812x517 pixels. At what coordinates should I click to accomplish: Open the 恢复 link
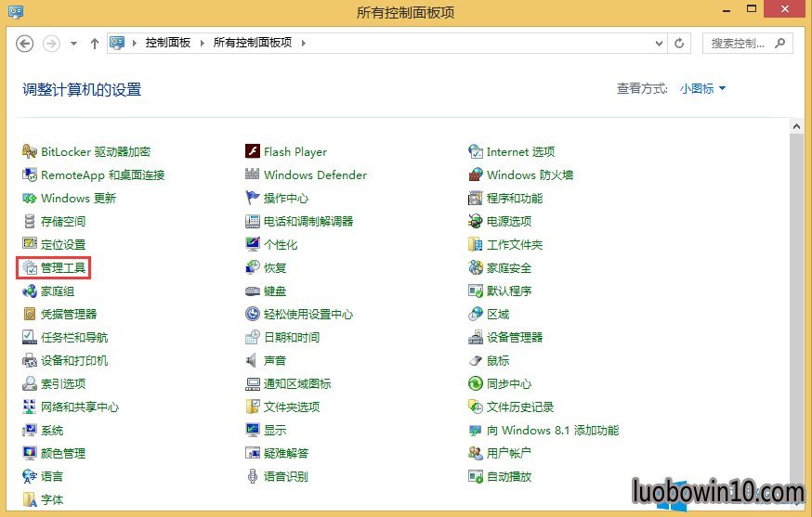click(275, 267)
